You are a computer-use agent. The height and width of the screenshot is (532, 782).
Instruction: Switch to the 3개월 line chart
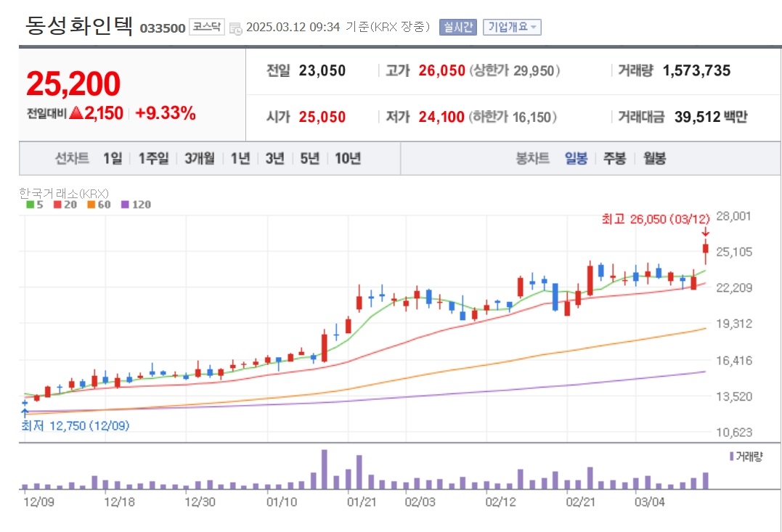click(x=199, y=158)
